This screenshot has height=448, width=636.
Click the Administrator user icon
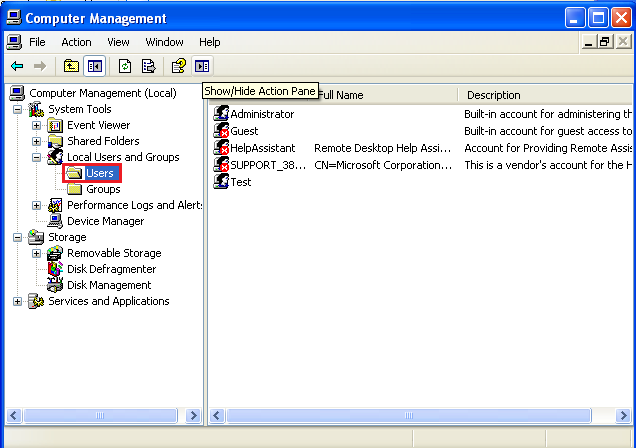[x=221, y=114]
